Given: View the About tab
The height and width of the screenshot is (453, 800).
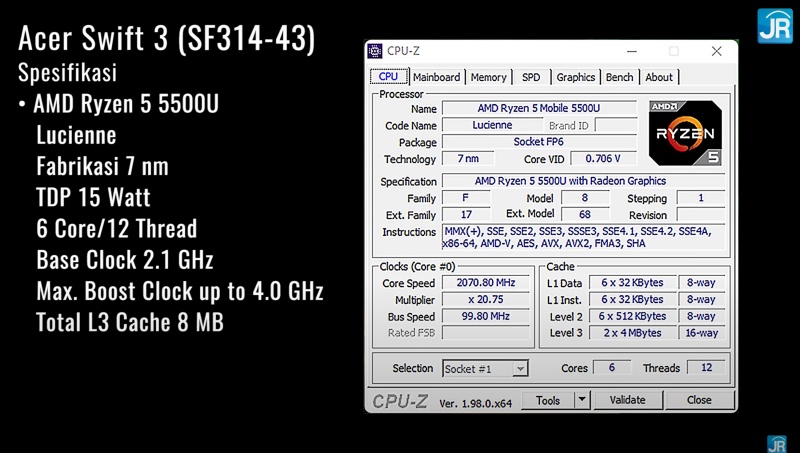Looking at the screenshot, I should pos(659,77).
